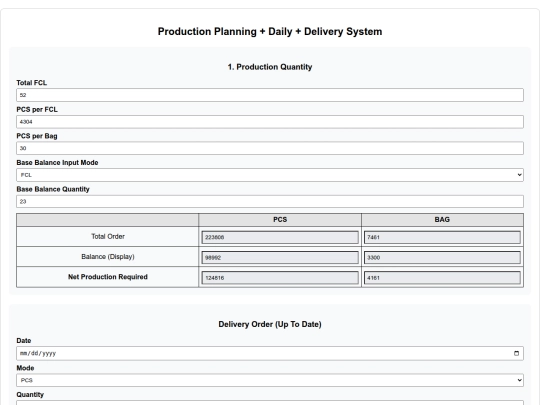
Task: Expand the Base Balance Input Mode dropdown
Action: (x=270, y=175)
